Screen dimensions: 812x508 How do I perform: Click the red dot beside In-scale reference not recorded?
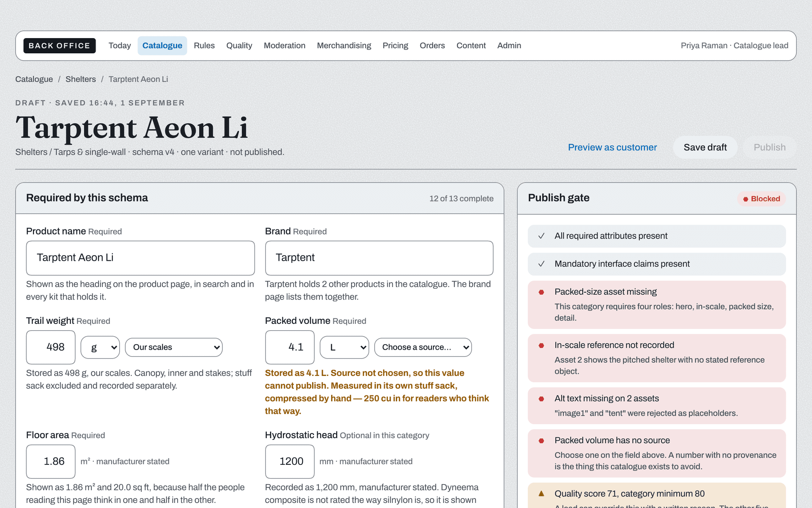coord(541,345)
